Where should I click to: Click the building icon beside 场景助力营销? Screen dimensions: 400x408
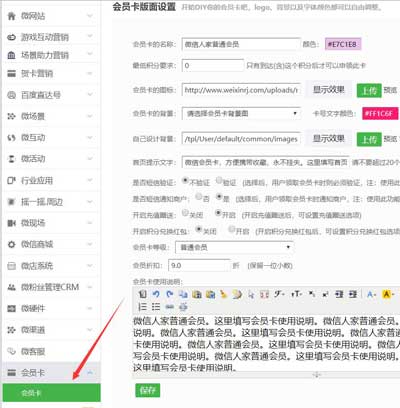click(x=11, y=55)
